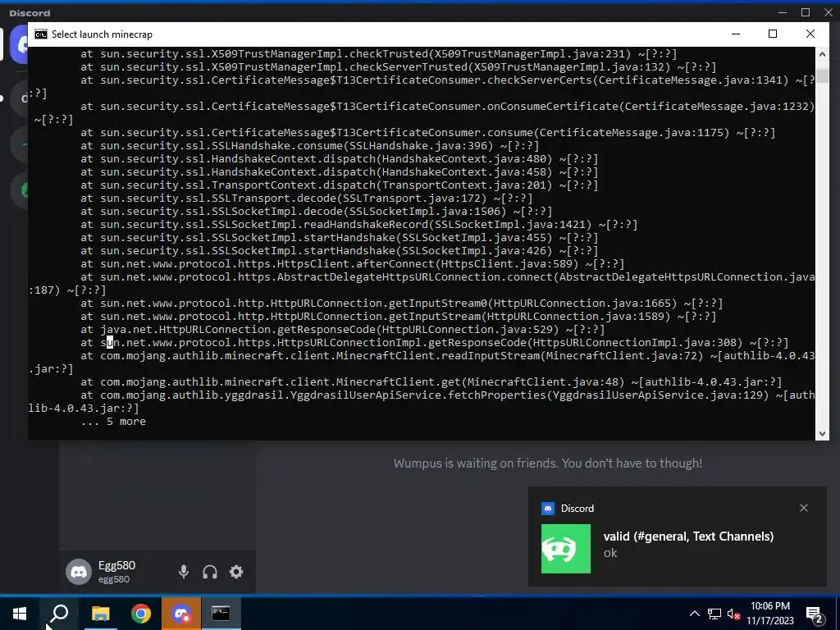Click the HttpsURLConnectionImpl.getResponseCode stack trace line
840x630 pixels.
435,343
